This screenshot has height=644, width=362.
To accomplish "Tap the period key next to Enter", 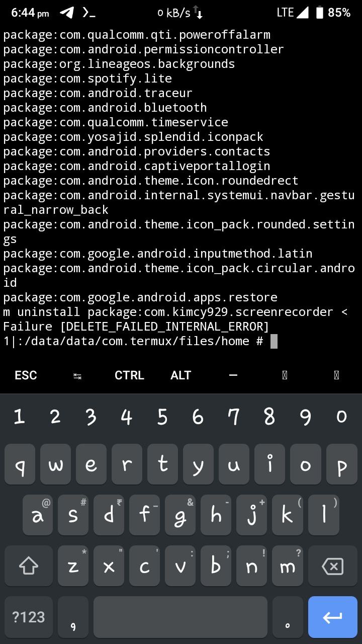I will (288, 617).
